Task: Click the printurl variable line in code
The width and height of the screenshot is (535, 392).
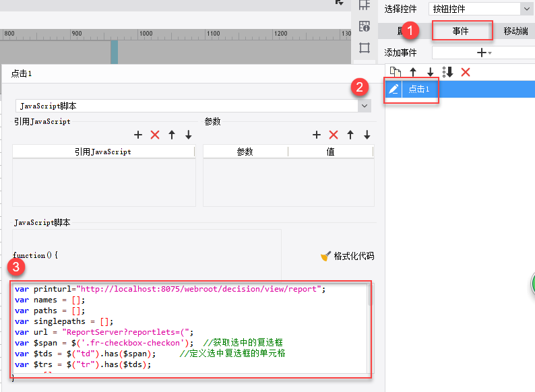Action: pyautogui.click(x=170, y=289)
